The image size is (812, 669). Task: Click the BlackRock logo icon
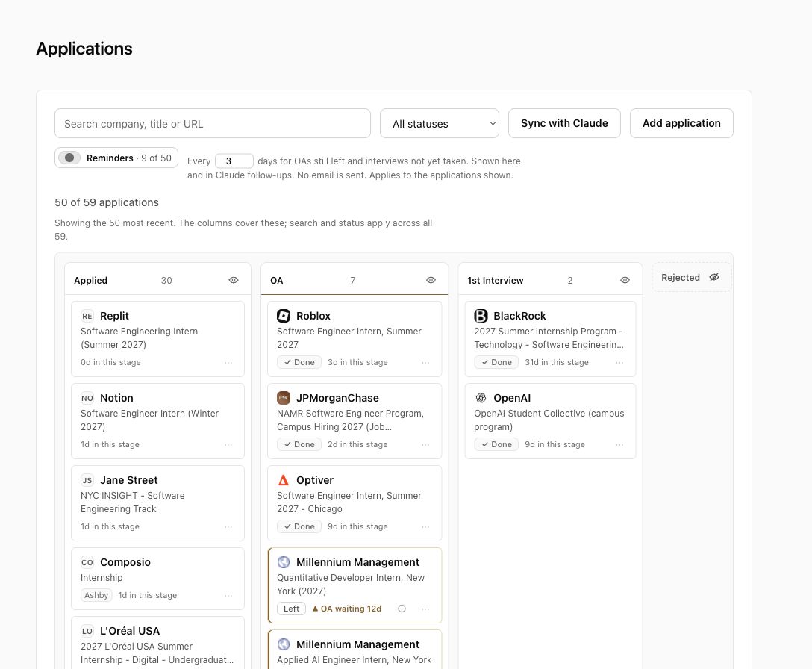pyautogui.click(x=481, y=316)
